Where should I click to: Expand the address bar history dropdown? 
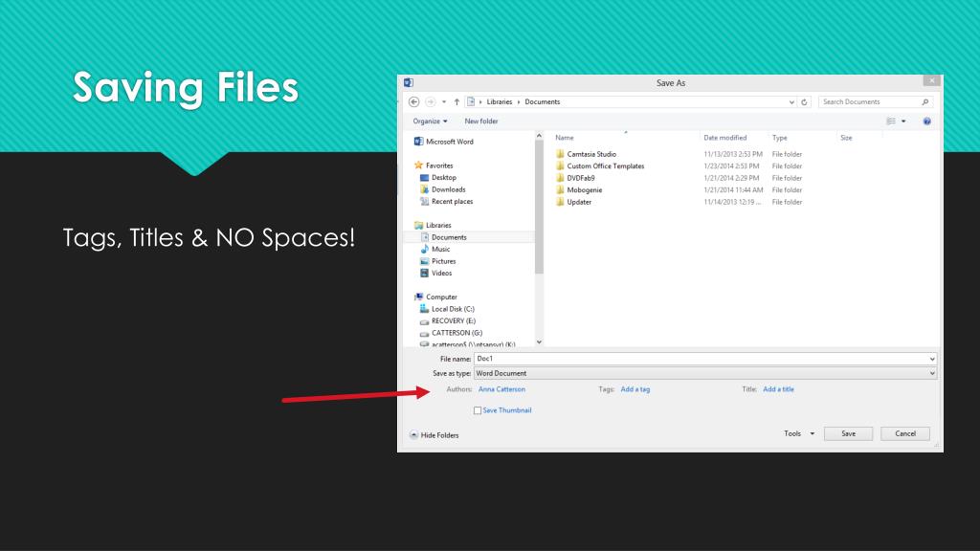(x=791, y=101)
